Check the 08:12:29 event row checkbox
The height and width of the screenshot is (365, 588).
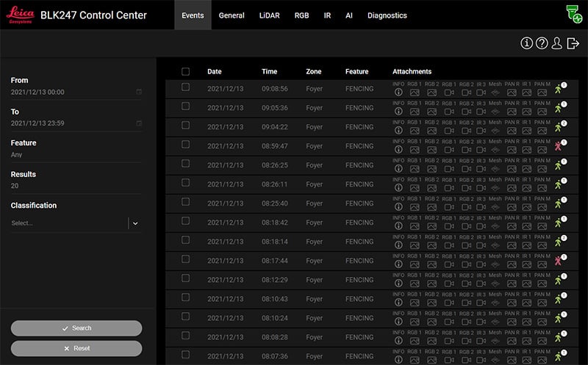coord(185,278)
